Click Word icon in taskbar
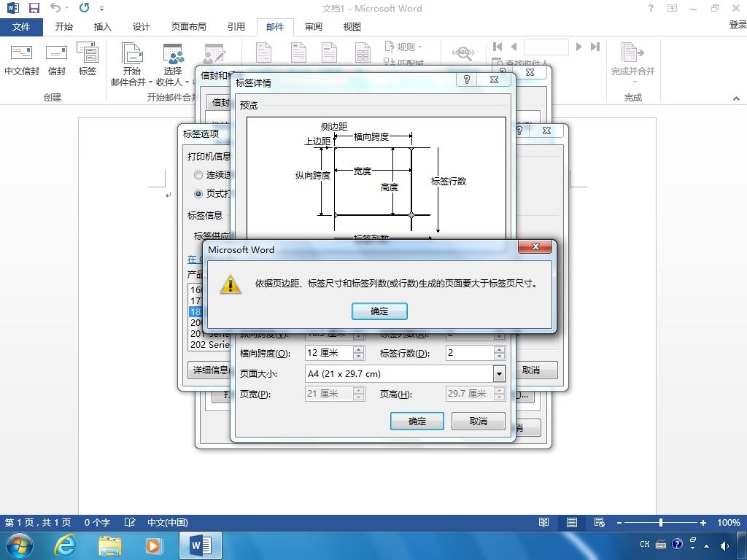Viewport: 747px width, 560px height. point(201,545)
